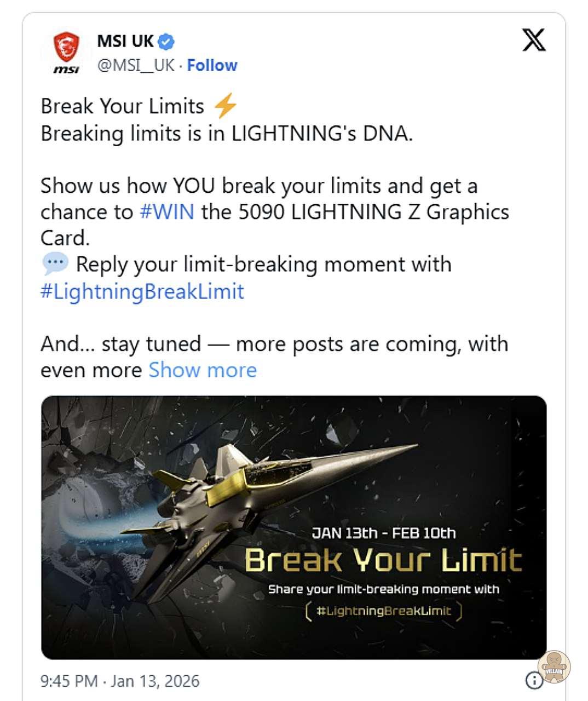588x701 pixels.
Task: Click the circled info icon
Action: (x=533, y=680)
